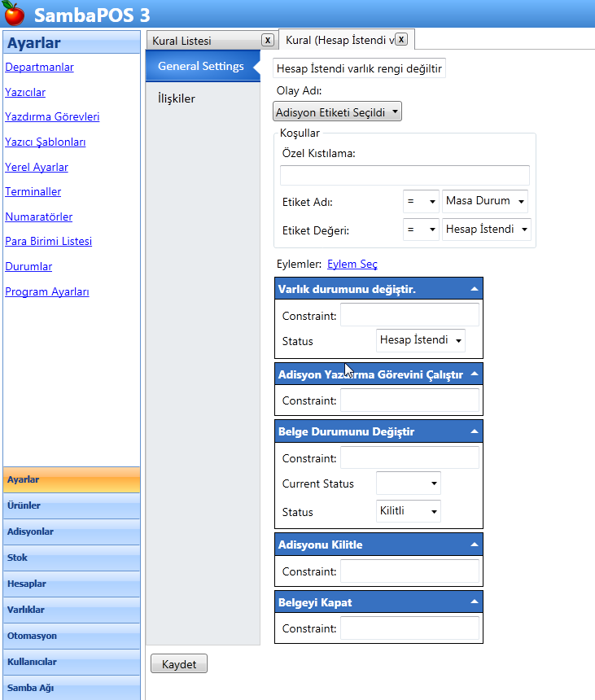Collapse the Belge Durumunu Değiştir action panel
595x700 pixels.
(x=475, y=431)
